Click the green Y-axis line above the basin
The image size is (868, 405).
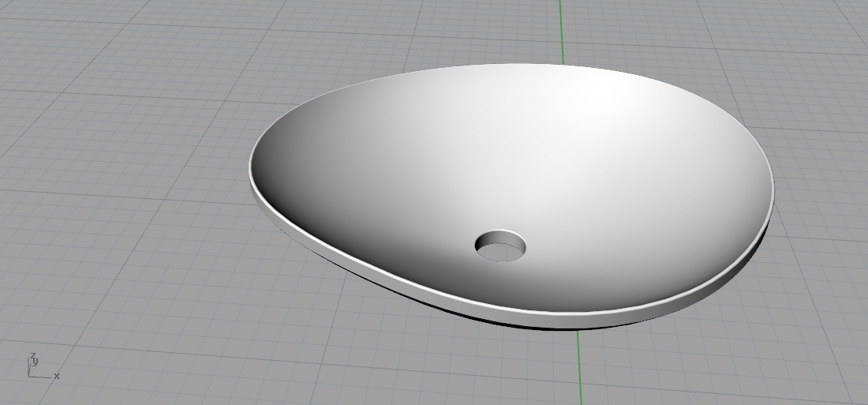point(561,32)
